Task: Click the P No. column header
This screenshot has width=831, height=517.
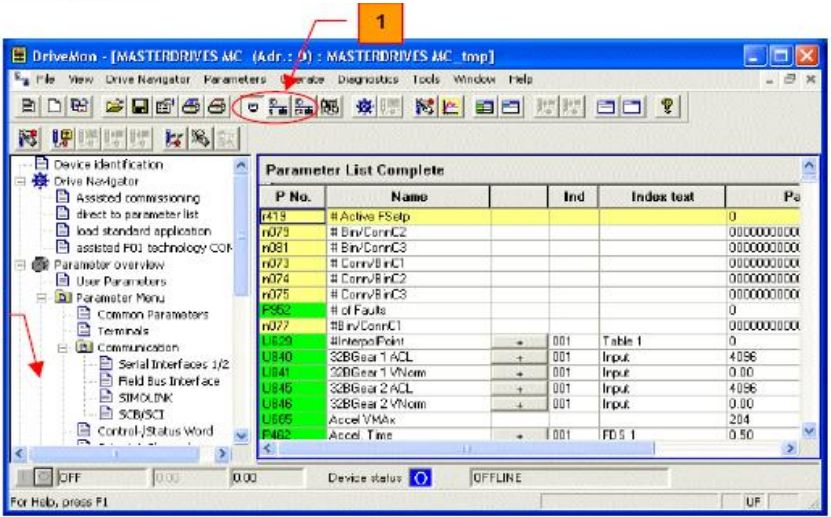Action: (x=293, y=197)
